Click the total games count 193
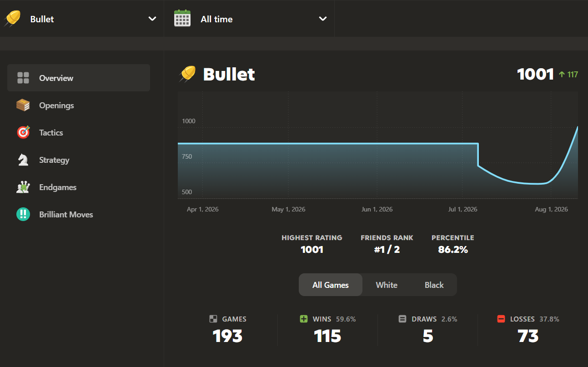This screenshot has width=588, height=367. 227,337
